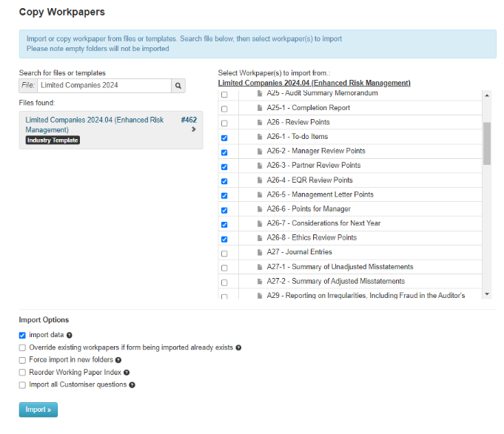Untick the A26-3 Partner Review Points checkbox
The width and height of the screenshot is (504, 434).
[x=224, y=166]
